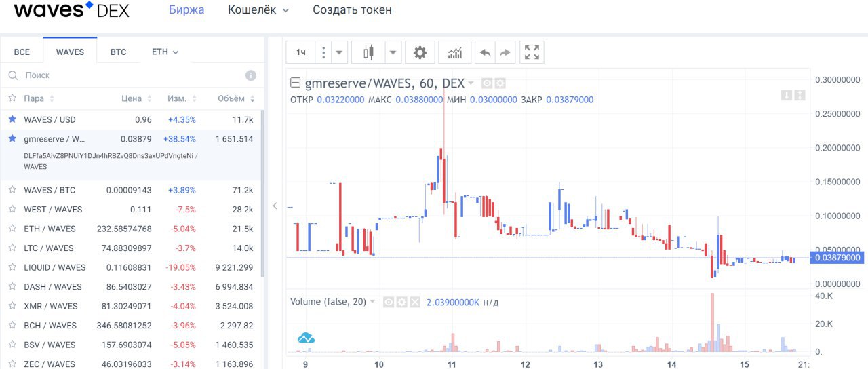Open the candlestick chart type icon

coord(369,52)
